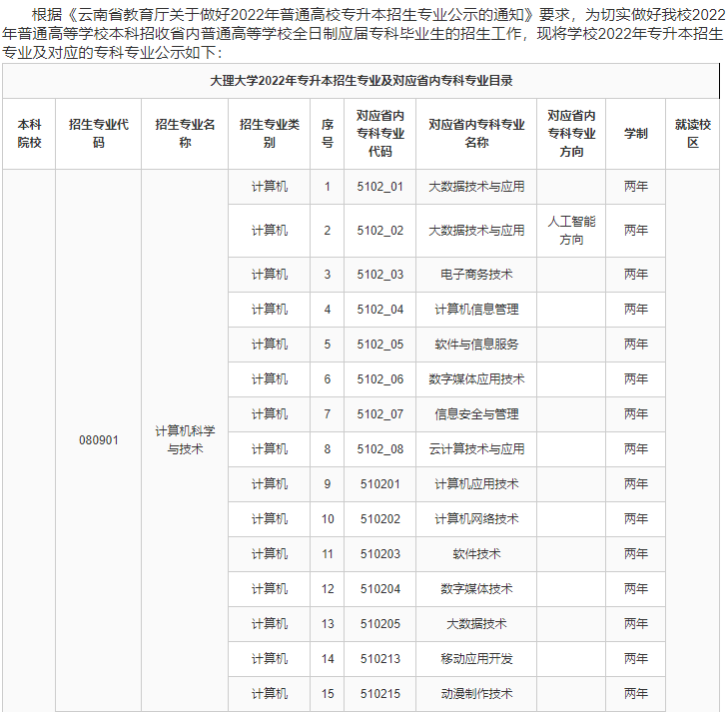Screen dimensions: 728x712
Task: Select the header cell 招生专业名称
Action: (185, 134)
